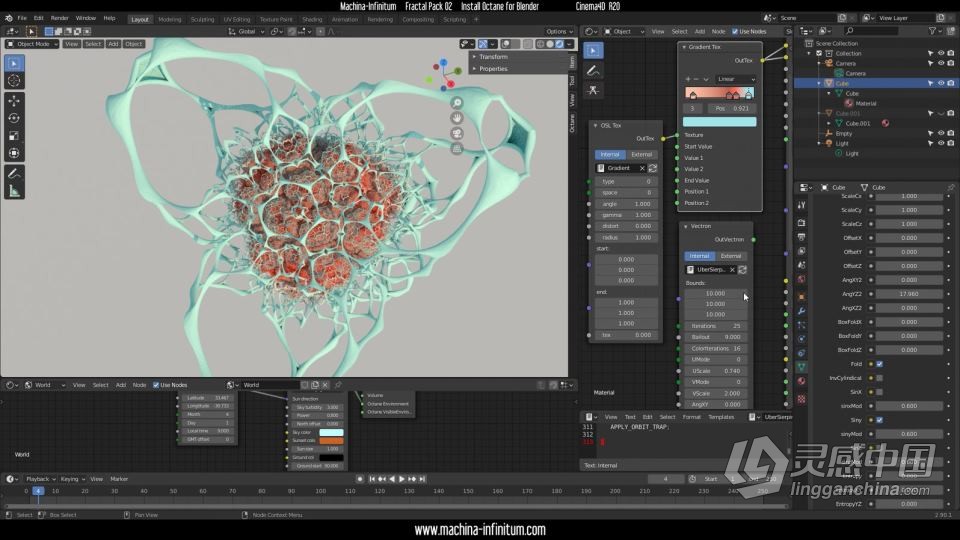This screenshot has height=540, width=960.
Task: Select Internal button in OSL Tex node
Action: click(x=609, y=154)
